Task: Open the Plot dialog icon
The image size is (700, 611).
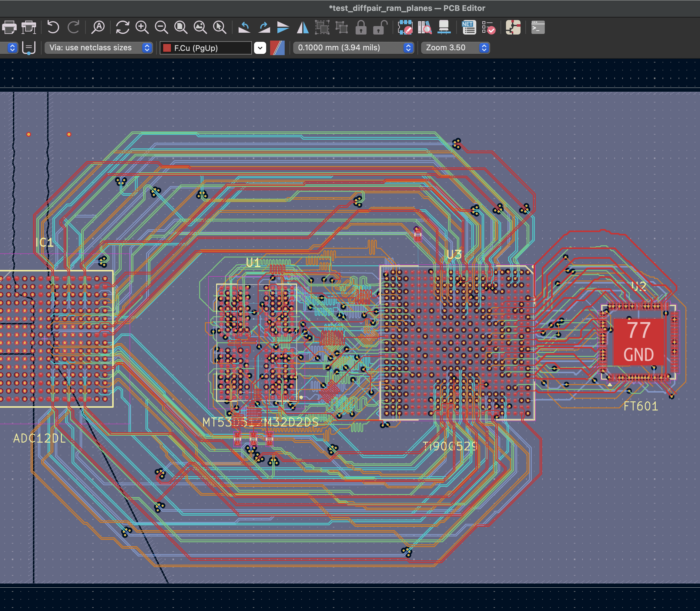Action: coord(29,27)
